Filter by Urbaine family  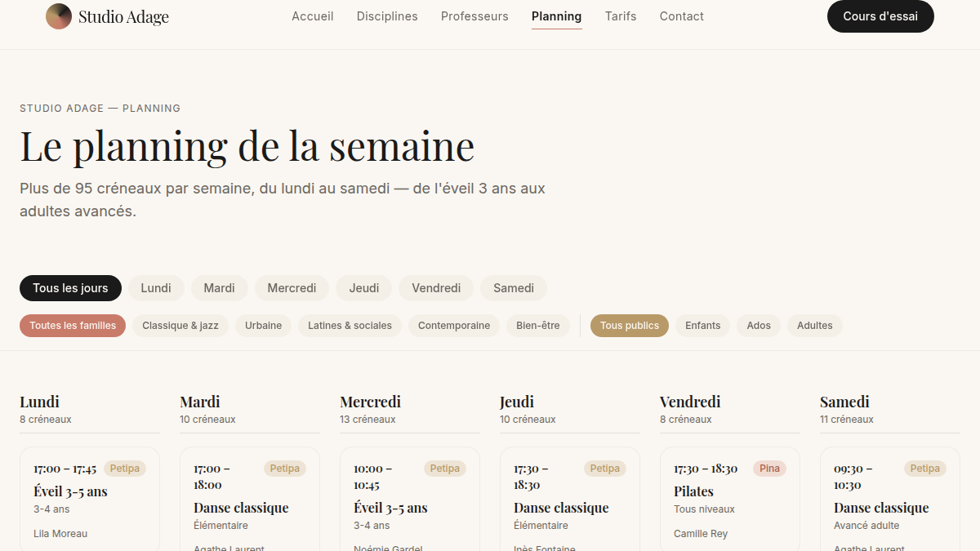point(263,326)
